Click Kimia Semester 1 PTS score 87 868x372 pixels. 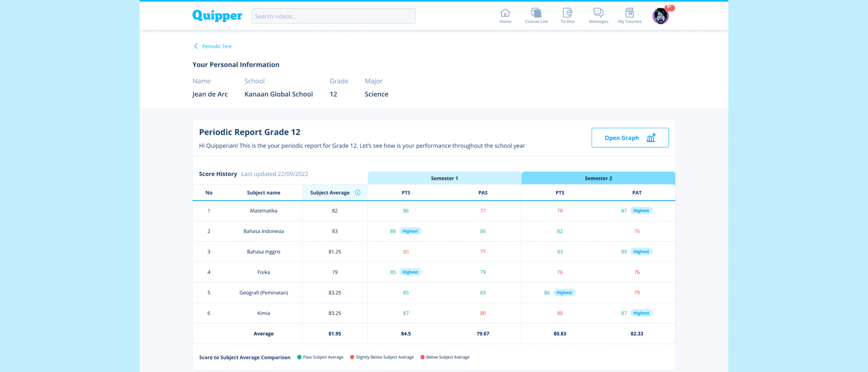[x=406, y=313]
